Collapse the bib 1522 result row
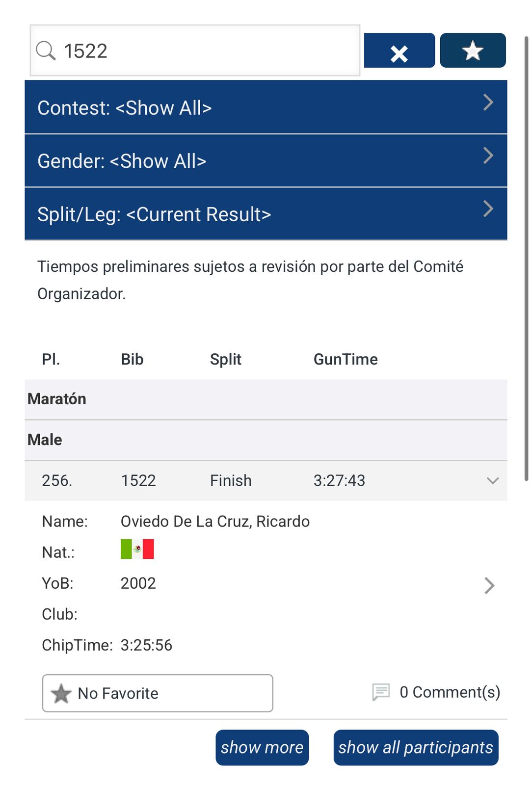 pyautogui.click(x=492, y=481)
